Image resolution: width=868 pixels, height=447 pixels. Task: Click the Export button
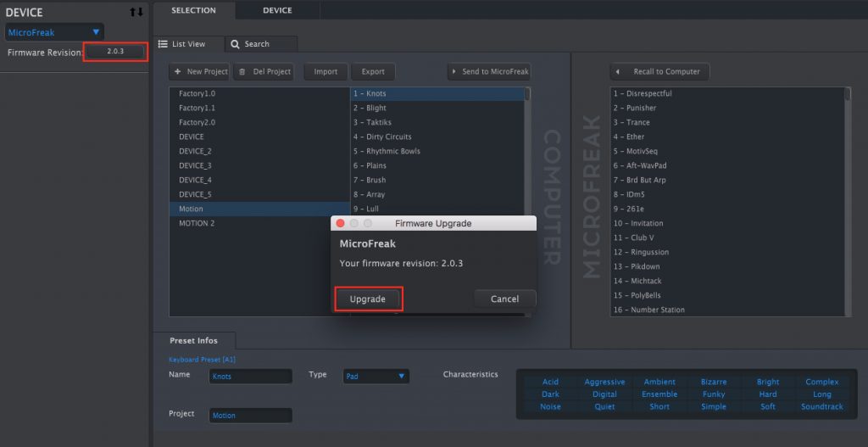coord(373,72)
